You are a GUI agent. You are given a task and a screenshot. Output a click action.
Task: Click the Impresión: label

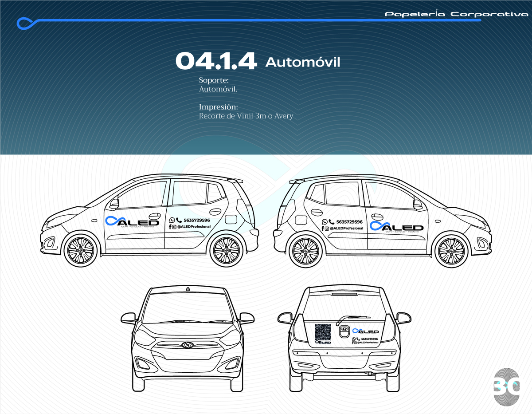click(x=219, y=107)
